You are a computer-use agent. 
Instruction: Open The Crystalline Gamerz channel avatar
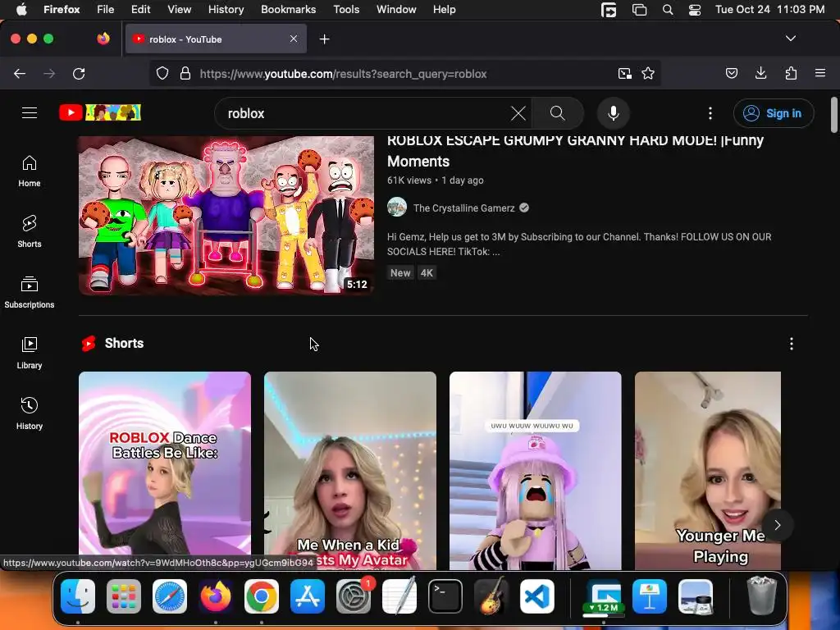397,207
